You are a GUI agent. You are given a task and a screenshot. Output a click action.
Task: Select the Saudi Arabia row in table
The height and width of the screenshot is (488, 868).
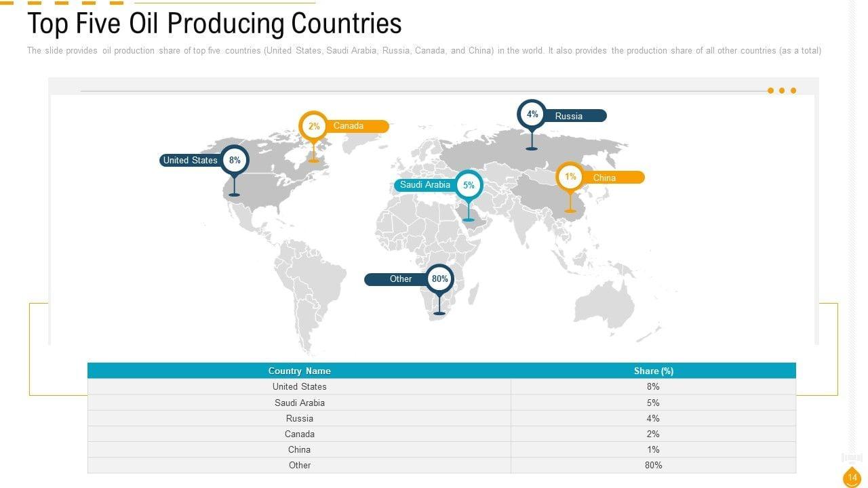coord(299,403)
